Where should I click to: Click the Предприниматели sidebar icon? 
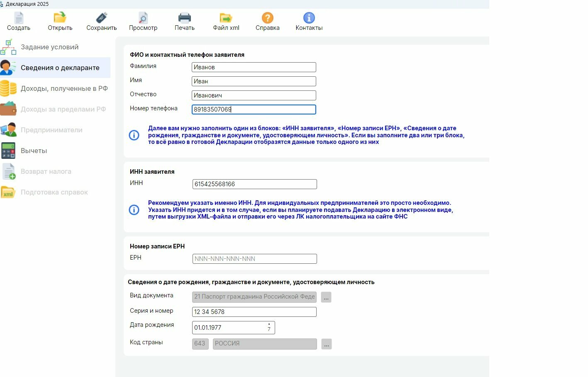coord(8,130)
